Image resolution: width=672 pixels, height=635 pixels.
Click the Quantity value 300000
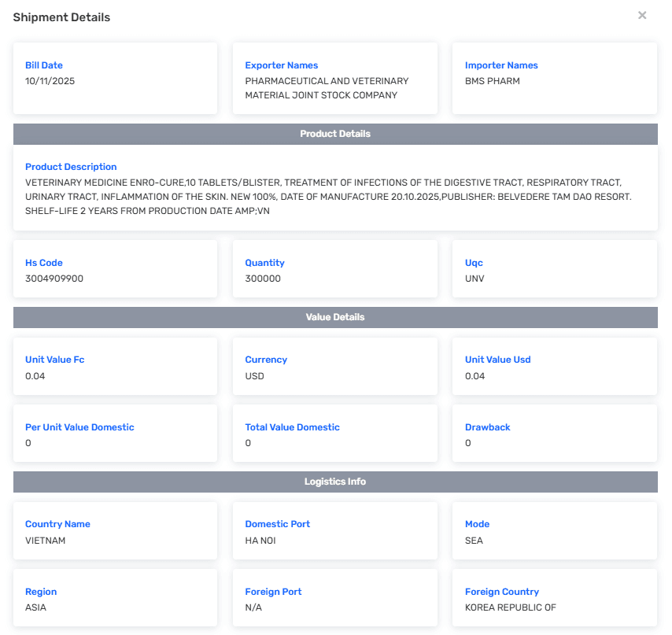(x=263, y=279)
